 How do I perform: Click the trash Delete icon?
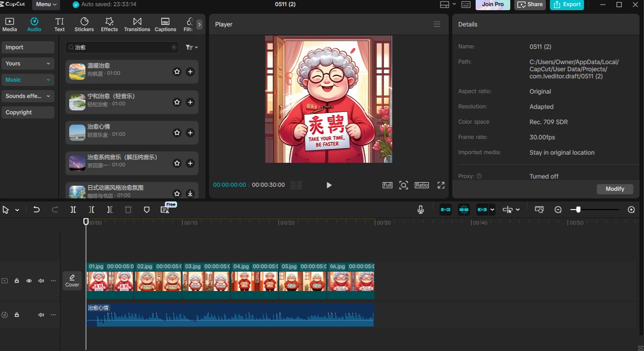click(128, 210)
